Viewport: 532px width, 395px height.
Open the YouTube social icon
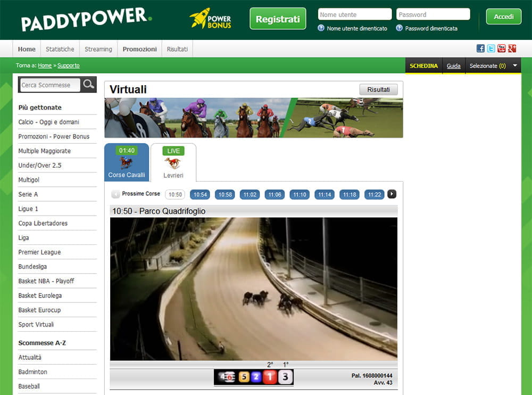502,48
